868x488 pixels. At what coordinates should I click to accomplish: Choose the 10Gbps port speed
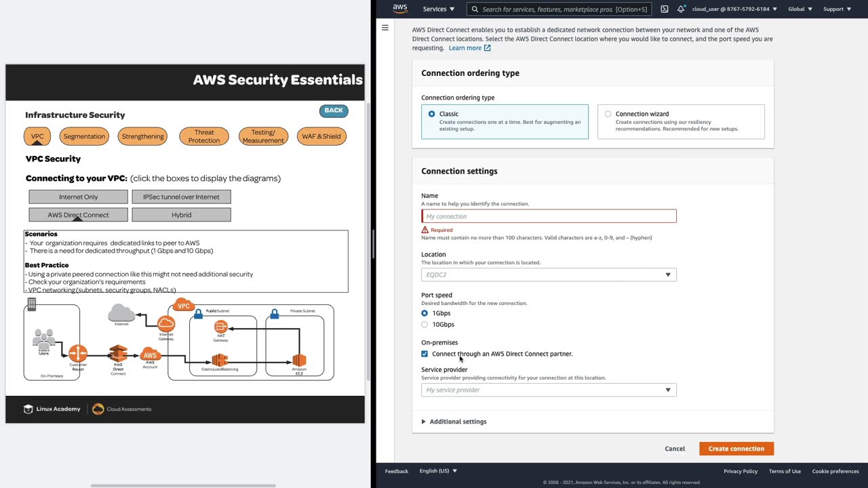coord(425,325)
